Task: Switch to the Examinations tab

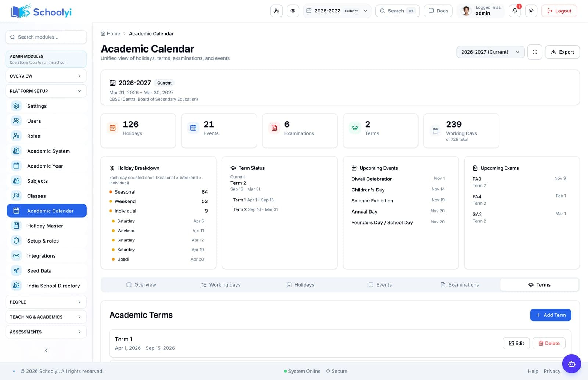Action: pyautogui.click(x=460, y=285)
